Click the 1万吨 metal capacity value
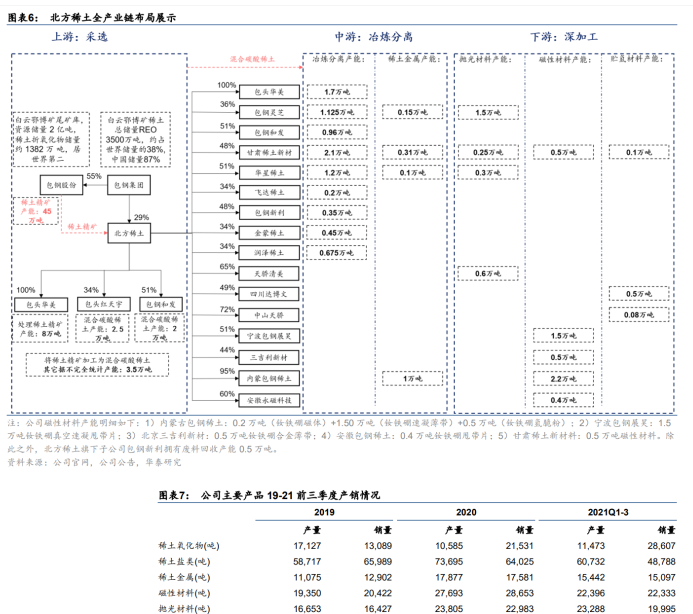The width and height of the screenshot is (693, 614). click(x=412, y=378)
